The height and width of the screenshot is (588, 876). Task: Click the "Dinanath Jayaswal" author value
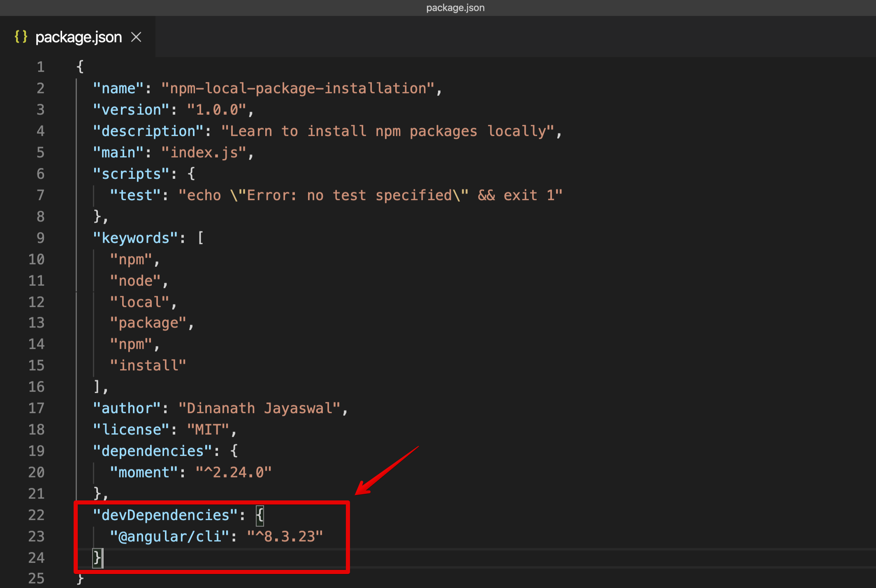(x=260, y=409)
